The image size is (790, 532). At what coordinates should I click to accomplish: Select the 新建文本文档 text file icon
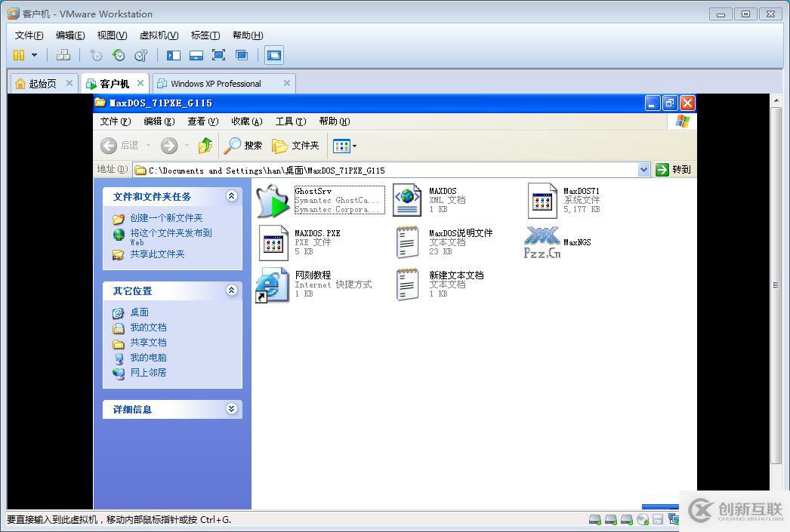[407, 285]
